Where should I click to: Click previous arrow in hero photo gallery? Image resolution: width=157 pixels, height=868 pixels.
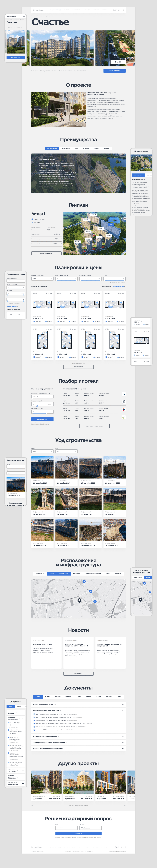click(112, 62)
